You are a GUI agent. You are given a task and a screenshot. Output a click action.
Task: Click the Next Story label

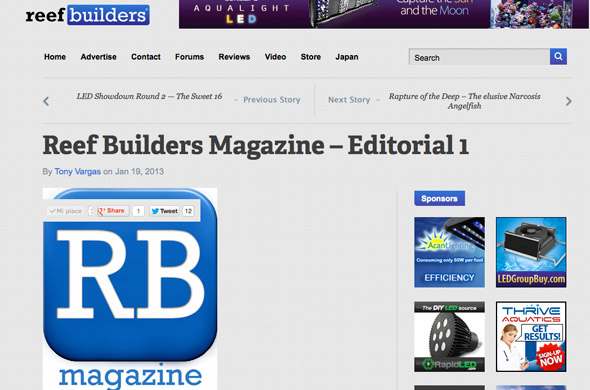click(349, 100)
